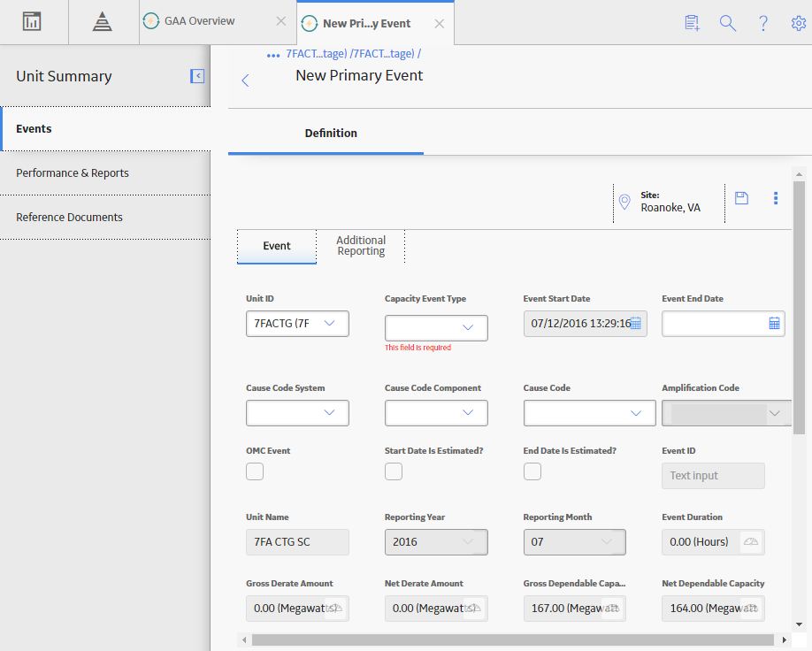Collapse the Unit Summary side panel
Image resolution: width=812 pixels, height=651 pixels.
pos(196,76)
